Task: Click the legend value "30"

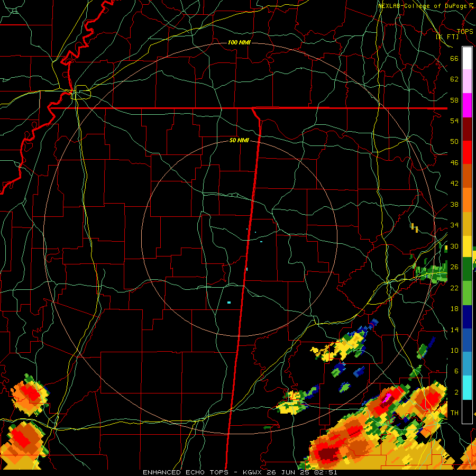Action: (x=454, y=246)
